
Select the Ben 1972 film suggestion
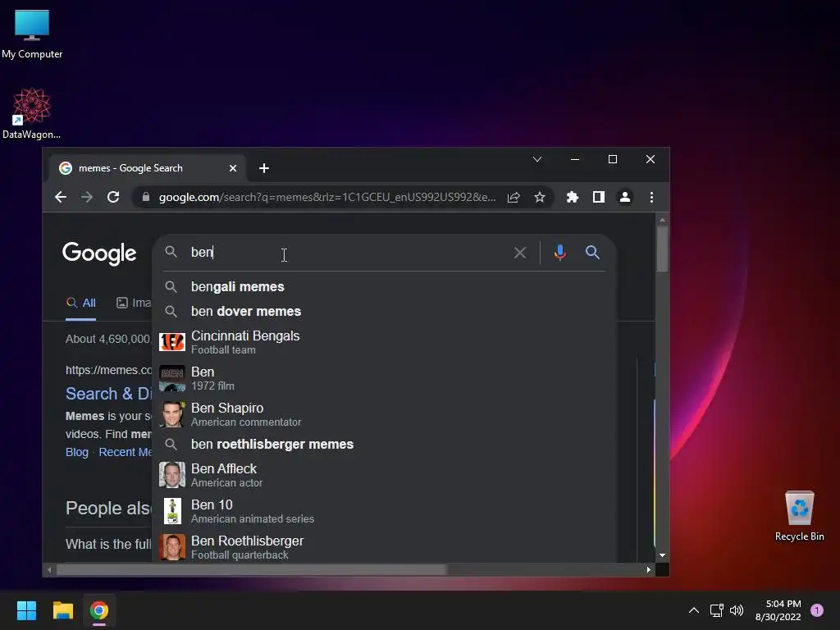(x=385, y=378)
